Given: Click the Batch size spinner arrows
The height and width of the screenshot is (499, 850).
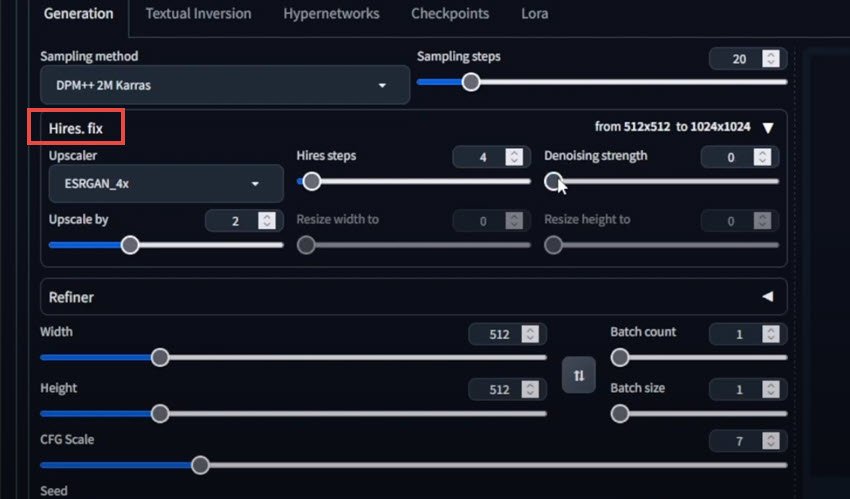Looking at the screenshot, I should (770, 389).
